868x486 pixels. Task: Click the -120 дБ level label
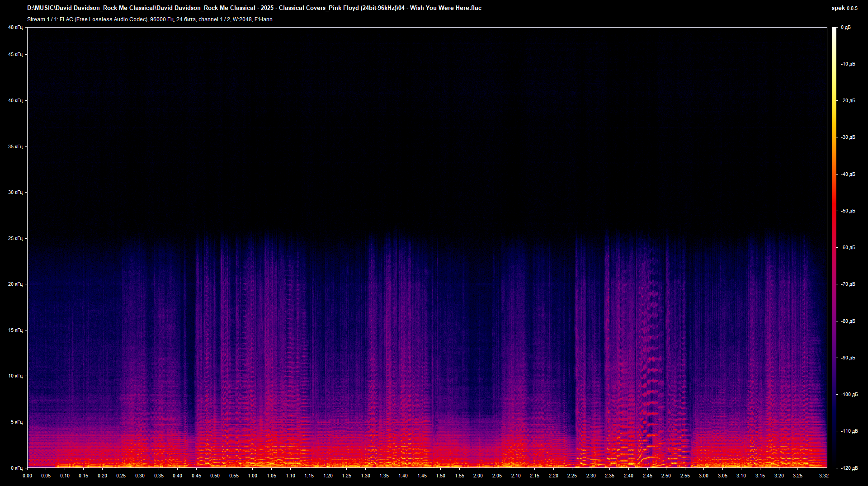[x=849, y=468]
